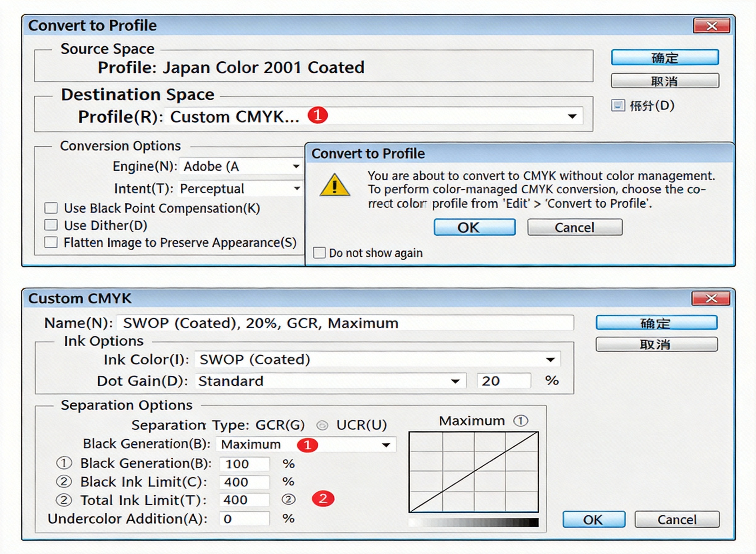Click the grayscale gradient bar below the curve
Image resolution: width=756 pixels, height=554 pixels.
[473, 522]
